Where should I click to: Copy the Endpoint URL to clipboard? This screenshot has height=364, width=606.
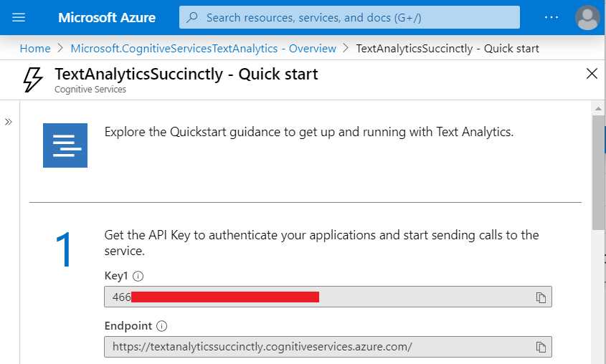click(x=541, y=347)
